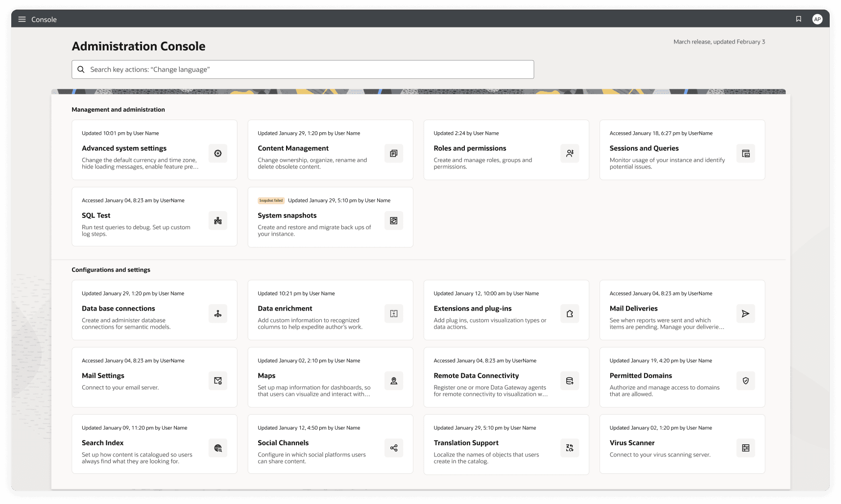Focus the search key actions field
Image resolution: width=841 pixels, height=504 pixels.
point(303,70)
